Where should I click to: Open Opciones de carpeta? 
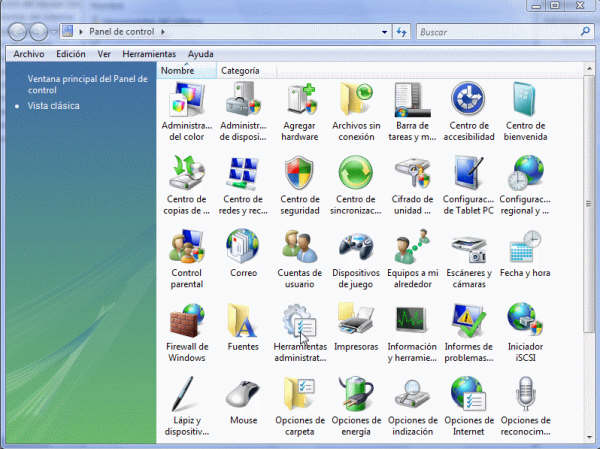click(x=300, y=406)
